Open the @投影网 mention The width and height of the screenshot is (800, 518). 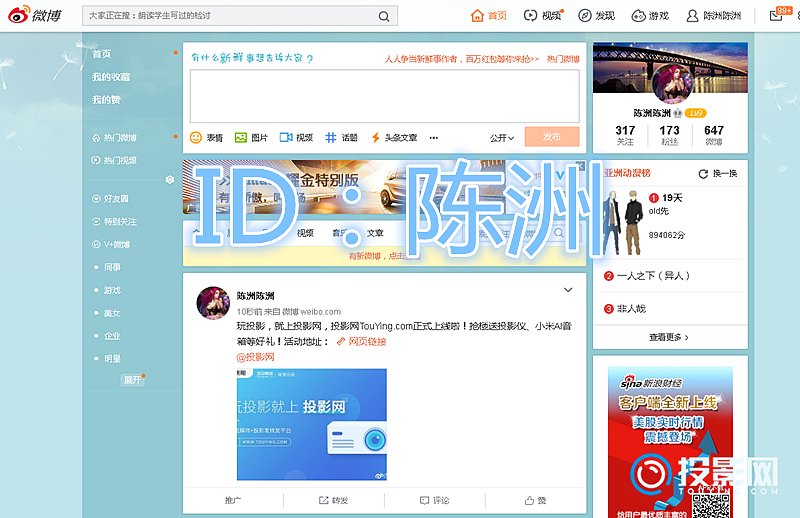pyautogui.click(x=256, y=357)
